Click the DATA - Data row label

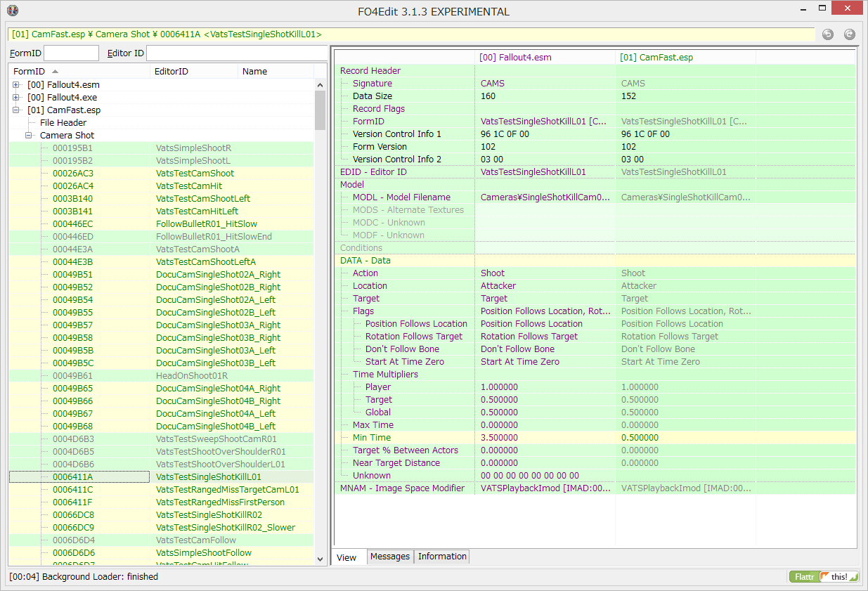[365, 261]
